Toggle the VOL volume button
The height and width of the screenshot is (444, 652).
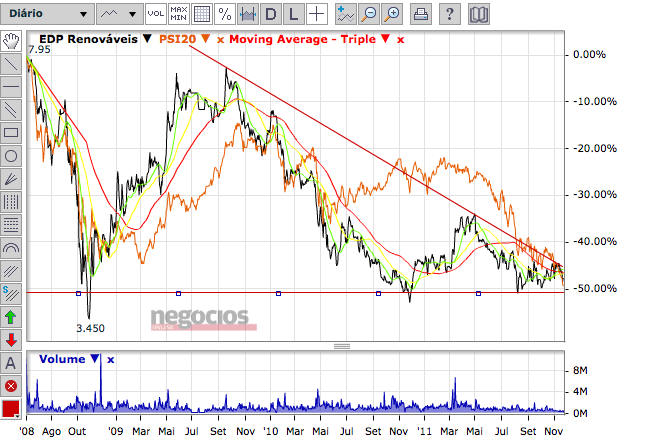(156, 14)
